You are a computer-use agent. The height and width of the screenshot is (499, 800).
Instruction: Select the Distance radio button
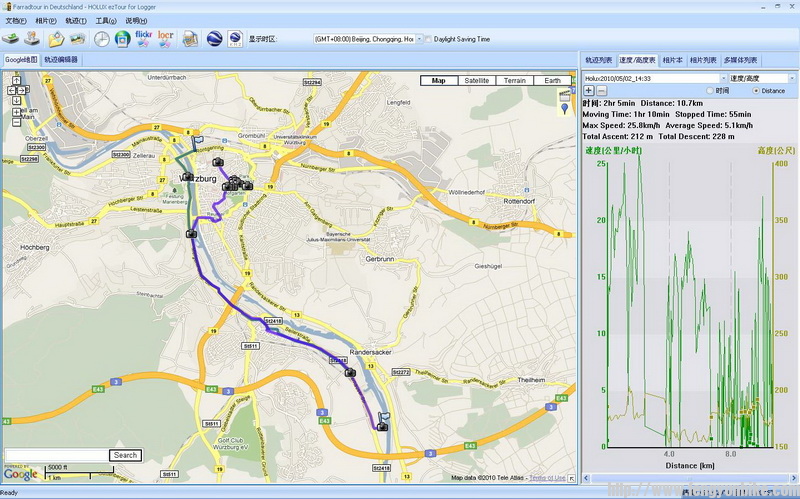pyautogui.click(x=755, y=90)
